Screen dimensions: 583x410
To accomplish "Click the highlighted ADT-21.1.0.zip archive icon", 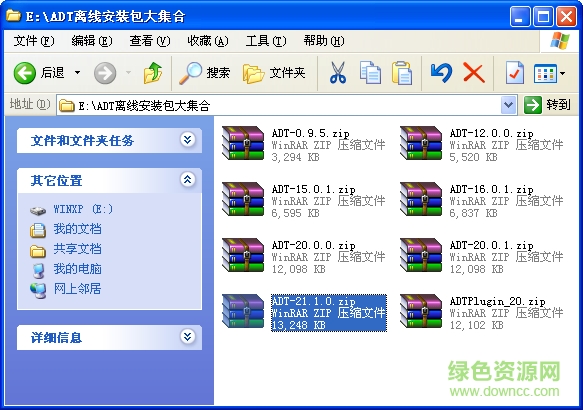I will click(x=243, y=311).
